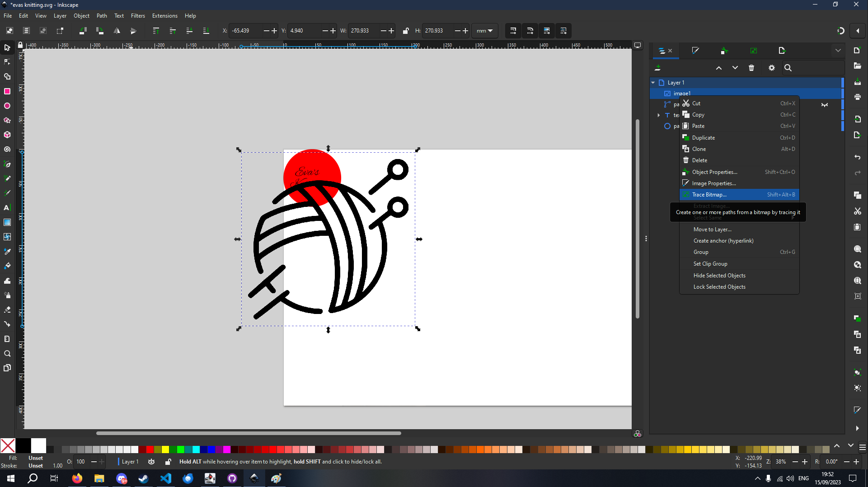This screenshot has height=487, width=868.
Task: Flip selection vertically
Action: tap(133, 31)
